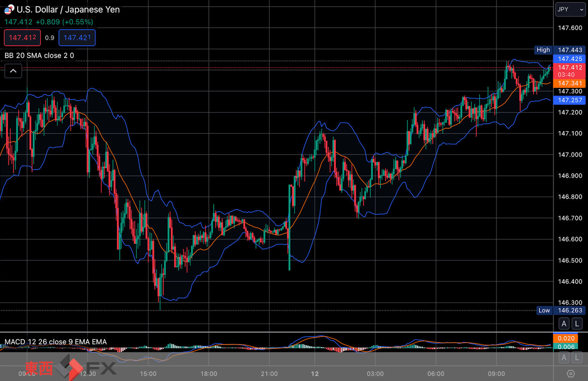Image resolution: width=588 pixels, height=381 pixels.
Task: Click the Low 146.263 price label
Action: [560, 310]
